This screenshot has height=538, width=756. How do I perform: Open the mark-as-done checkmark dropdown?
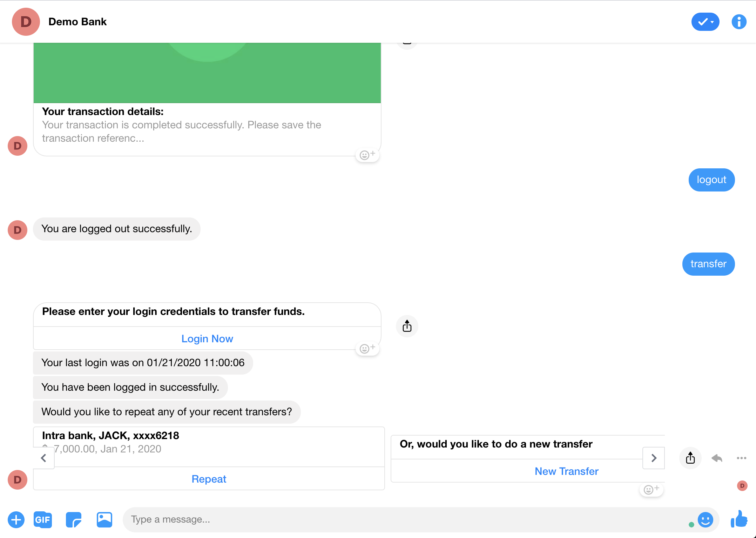pyautogui.click(x=705, y=22)
